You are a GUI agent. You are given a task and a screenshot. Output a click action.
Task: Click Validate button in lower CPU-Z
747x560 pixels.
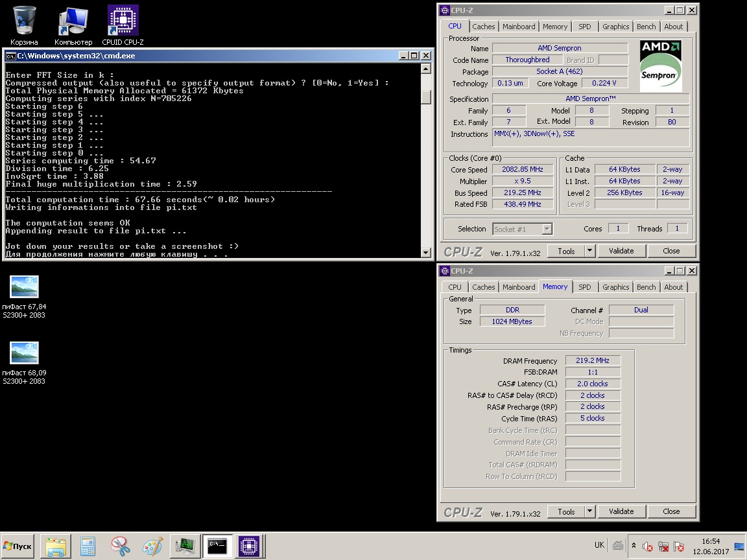621,511
